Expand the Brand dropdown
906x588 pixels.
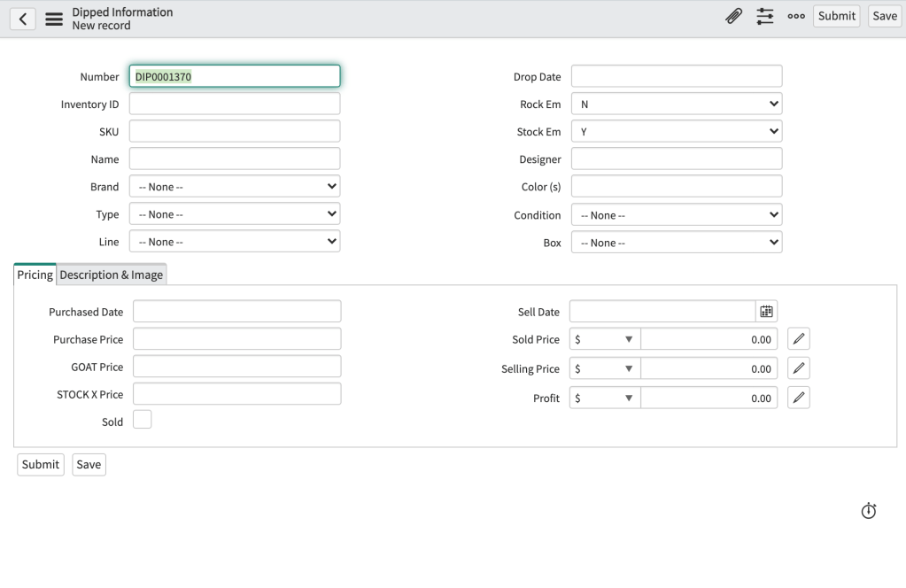235,187
